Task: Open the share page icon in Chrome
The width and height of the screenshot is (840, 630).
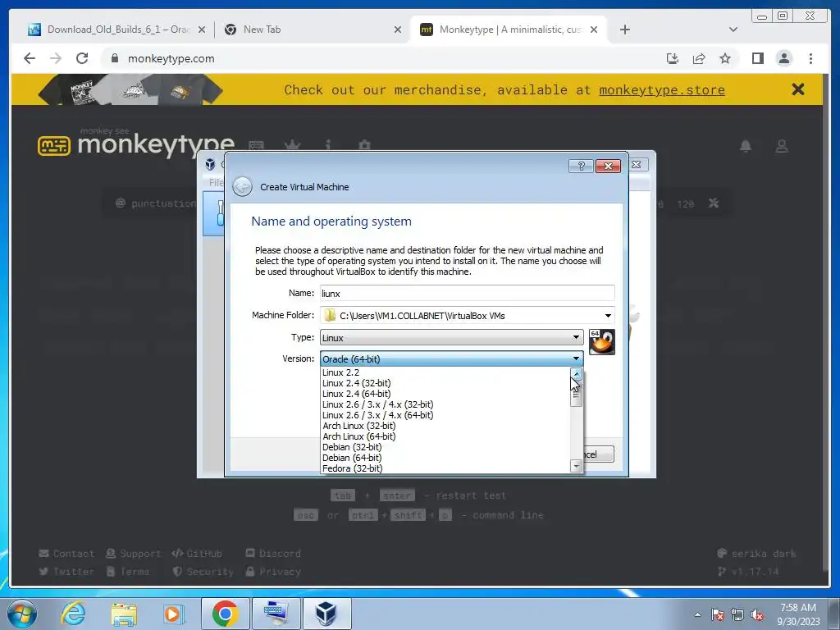Action: [699, 58]
